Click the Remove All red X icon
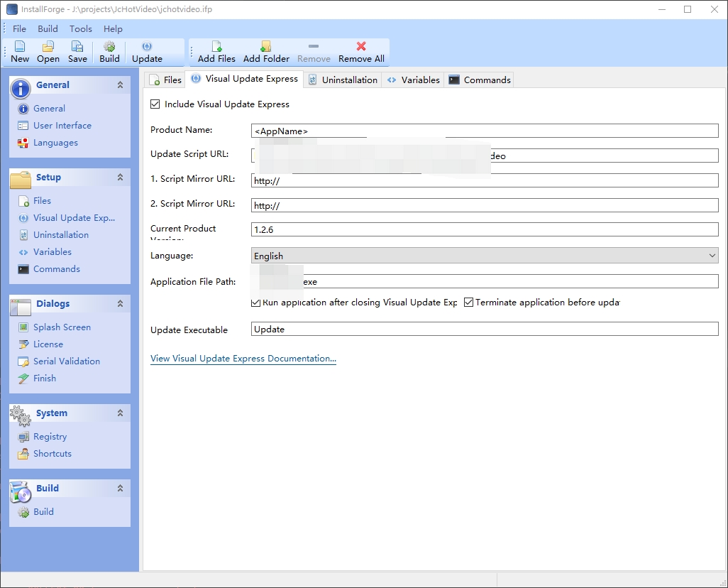This screenshot has width=728, height=588. coord(361,46)
